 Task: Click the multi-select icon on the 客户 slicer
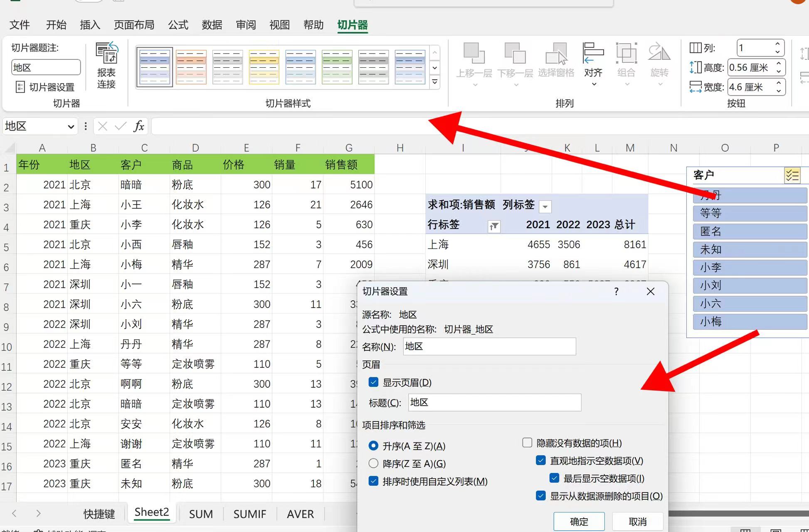tap(792, 175)
